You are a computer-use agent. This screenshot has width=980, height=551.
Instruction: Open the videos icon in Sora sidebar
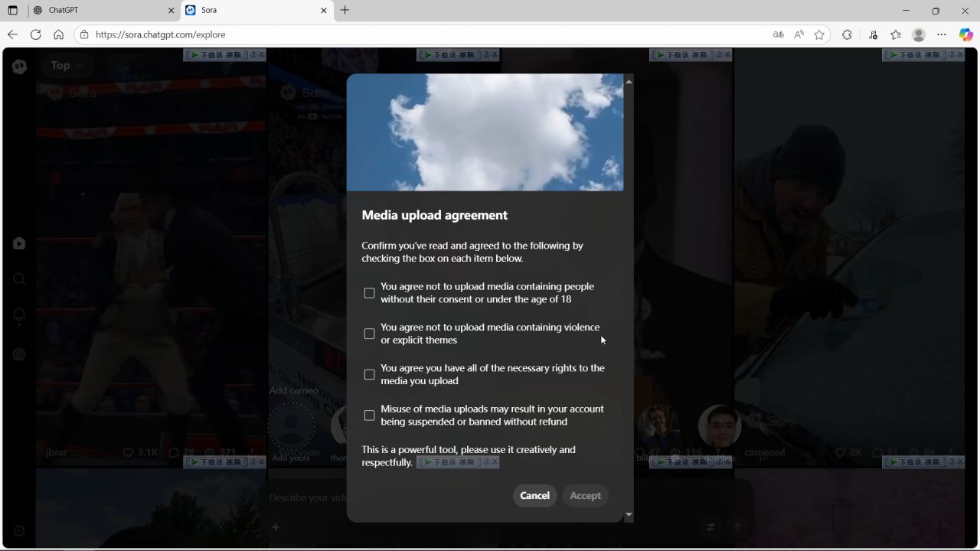coord(19,243)
